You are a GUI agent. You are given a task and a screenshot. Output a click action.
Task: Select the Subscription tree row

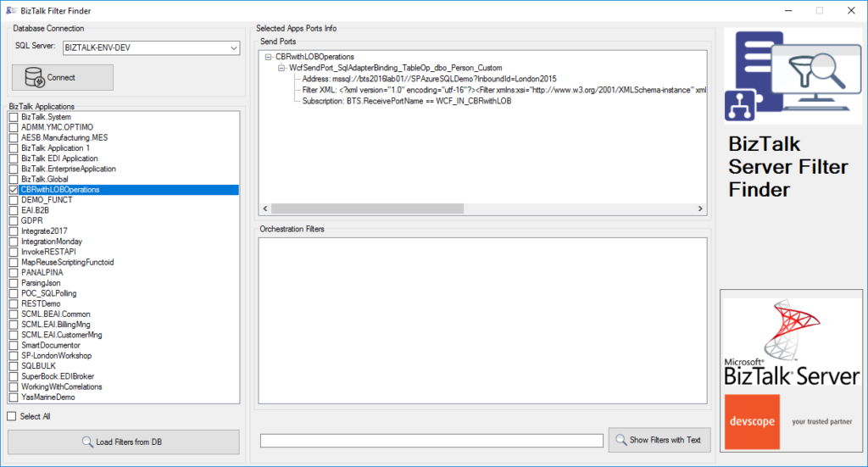point(407,101)
